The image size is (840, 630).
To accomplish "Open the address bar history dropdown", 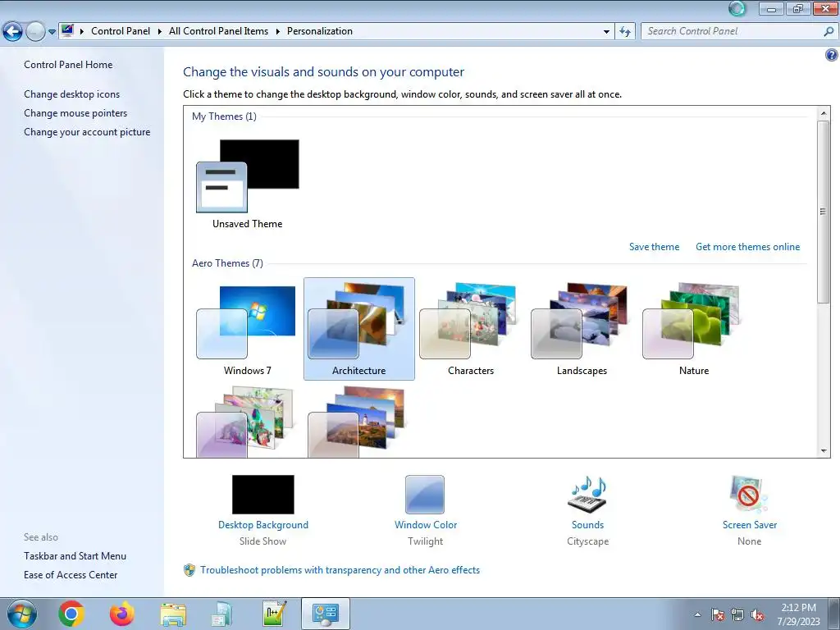I will [606, 32].
